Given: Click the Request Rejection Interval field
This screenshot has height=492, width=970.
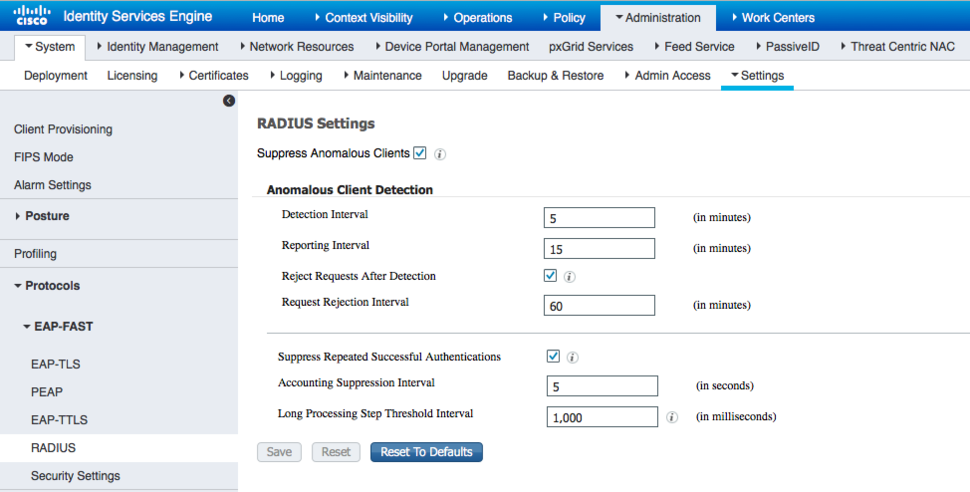Looking at the screenshot, I should click(599, 306).
